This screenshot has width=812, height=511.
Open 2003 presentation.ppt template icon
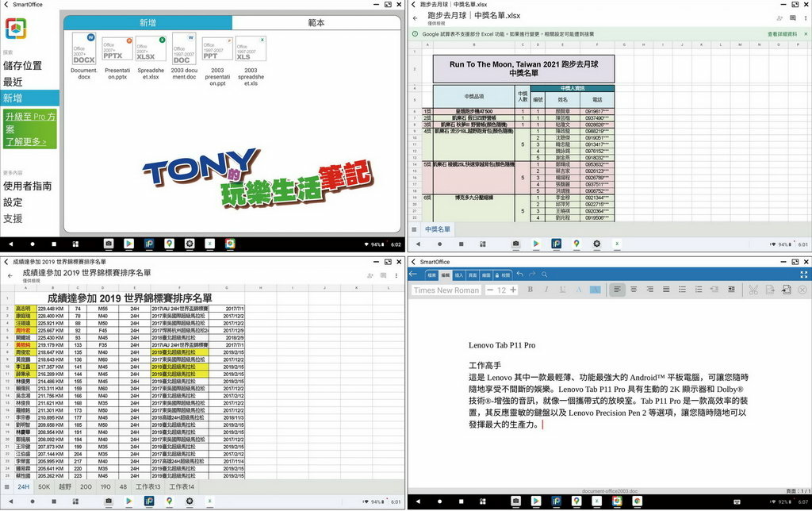(217, 48)
